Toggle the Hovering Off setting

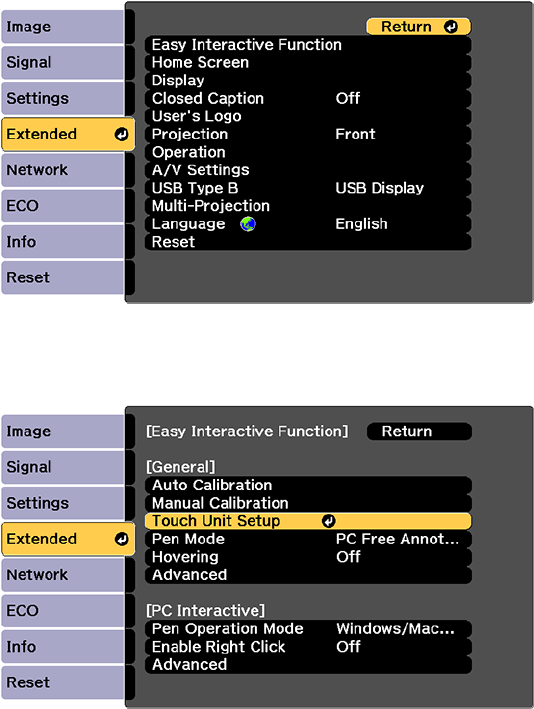coord(308,557)
